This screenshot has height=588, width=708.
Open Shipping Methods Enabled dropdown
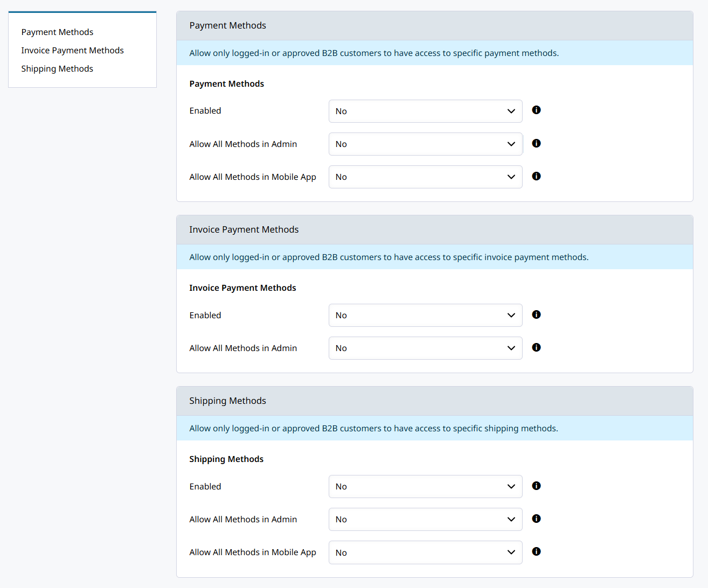426,486
